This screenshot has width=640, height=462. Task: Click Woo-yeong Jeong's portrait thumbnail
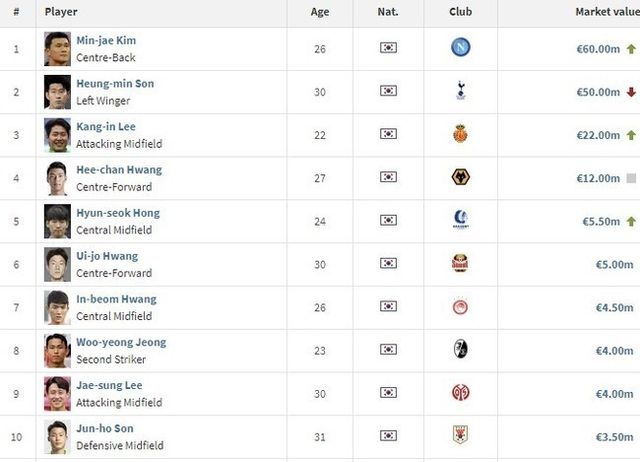point(57,350)
